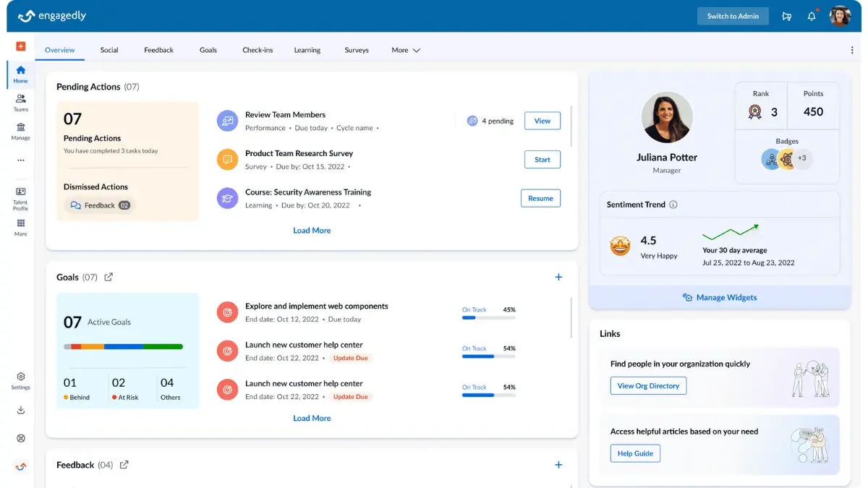
Task: Open Goals in new window icon
Action: coord(109,277)
